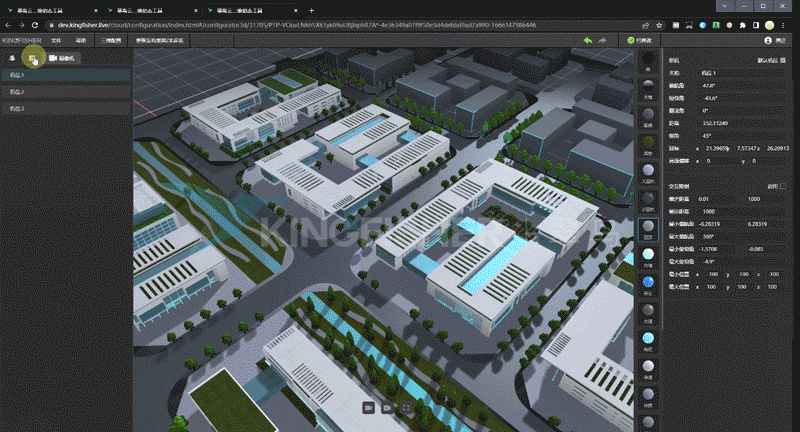Open the tab search chevron in title bar

coord(724,6)
